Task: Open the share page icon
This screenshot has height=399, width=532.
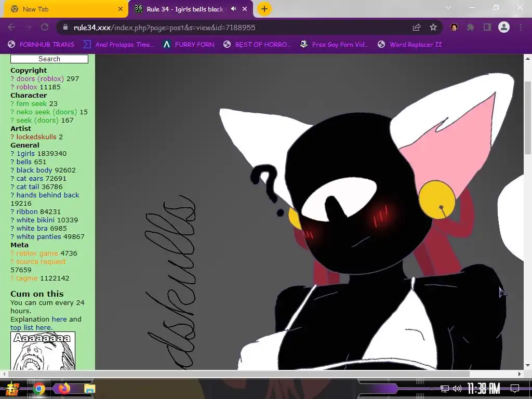Action: [x=417, y=28]
